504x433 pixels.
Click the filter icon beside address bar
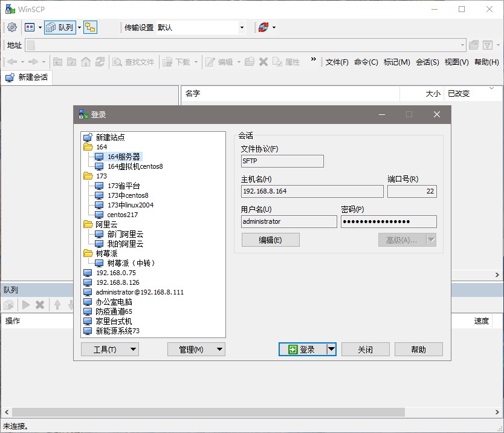[488, 45]
